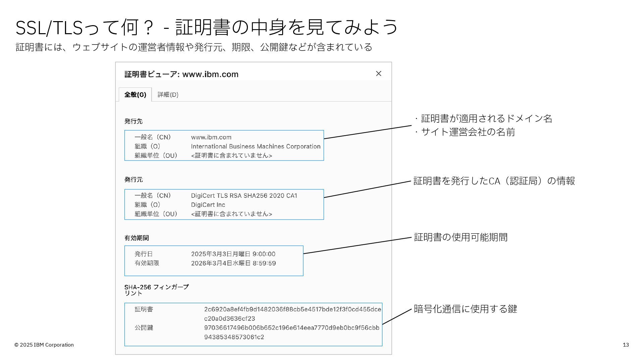The width and height of the screenshot is (644, 362).
Task: Click International Business Machines Corporation organization text
Action: 256,146
